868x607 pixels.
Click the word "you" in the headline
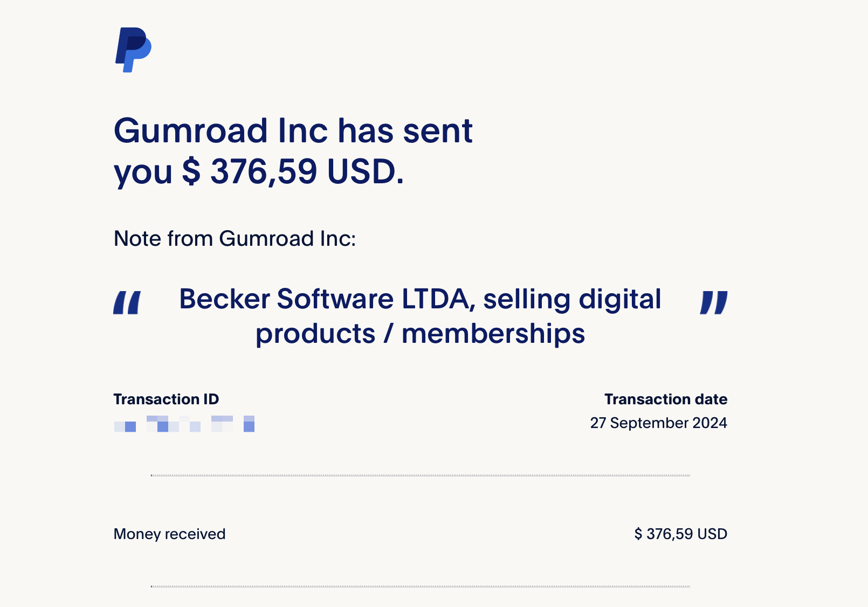(143, 172)
